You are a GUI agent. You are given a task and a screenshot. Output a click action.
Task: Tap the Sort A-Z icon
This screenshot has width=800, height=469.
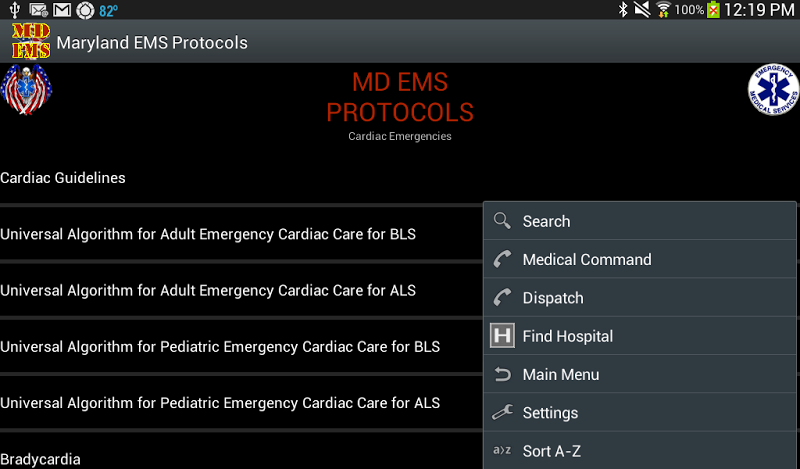point(502,451)
